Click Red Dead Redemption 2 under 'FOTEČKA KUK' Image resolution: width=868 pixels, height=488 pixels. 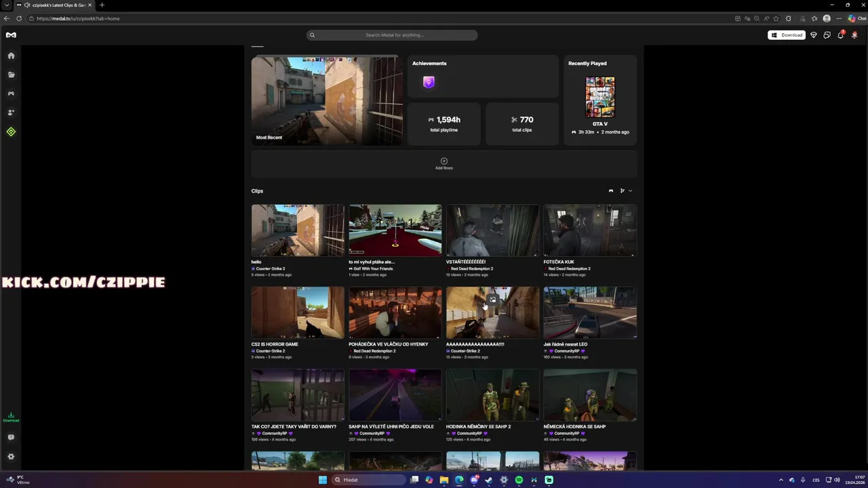tap(569, 268)
